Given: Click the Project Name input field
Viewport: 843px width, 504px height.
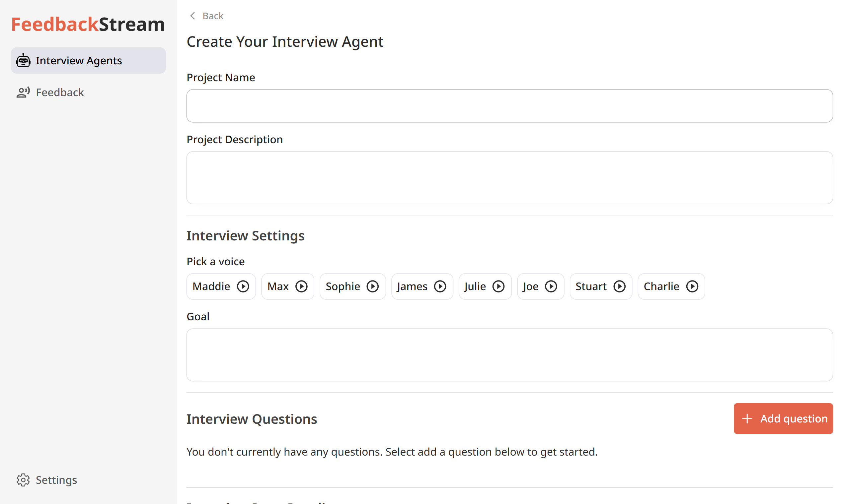Looking at the screenshot, I should (509, 106).
